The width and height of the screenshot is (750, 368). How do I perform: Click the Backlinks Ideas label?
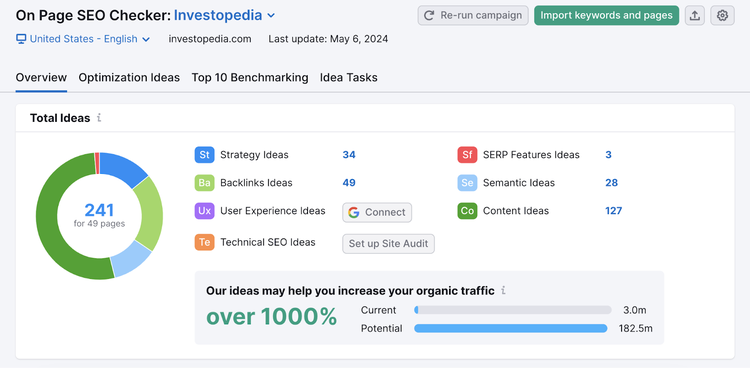[256, 183]
